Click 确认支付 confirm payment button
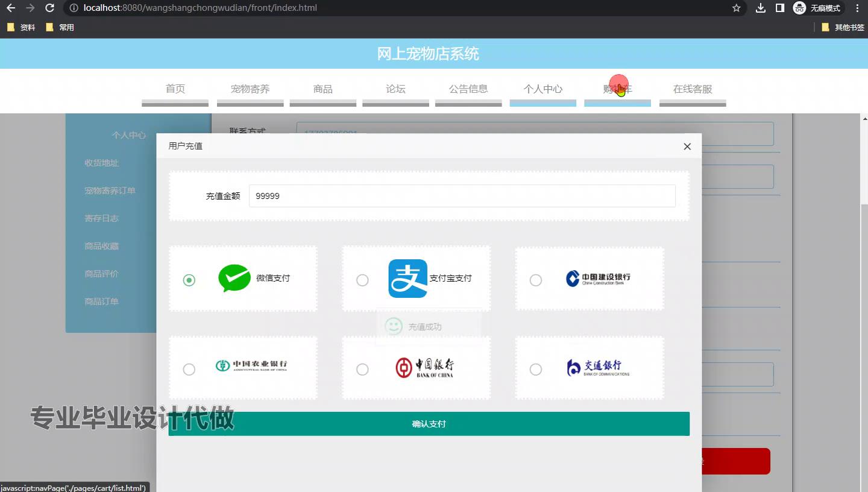Image resolution: width=868 pixels, height=492 pixels. tap(429, 424)
